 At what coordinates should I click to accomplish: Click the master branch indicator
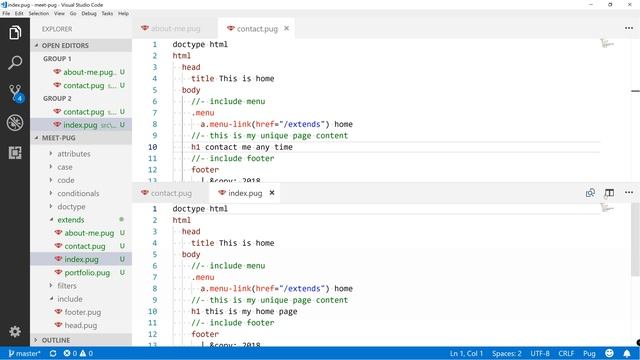[24, 353]
